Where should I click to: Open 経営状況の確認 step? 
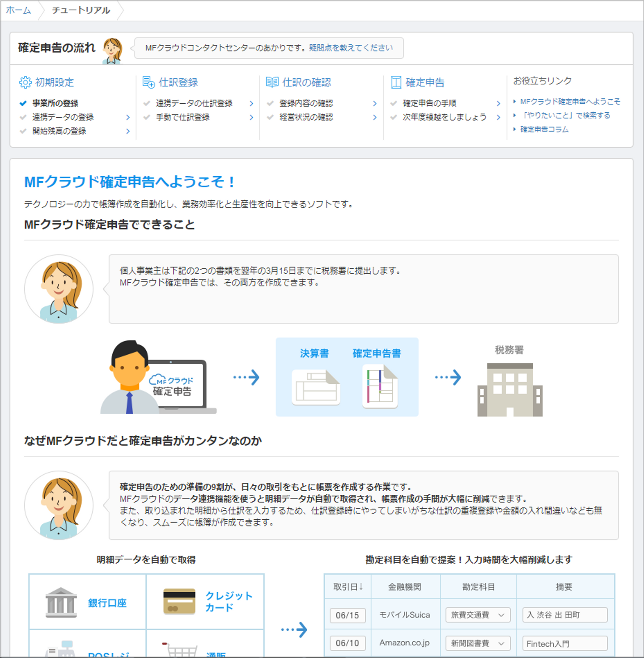(306, 117)
